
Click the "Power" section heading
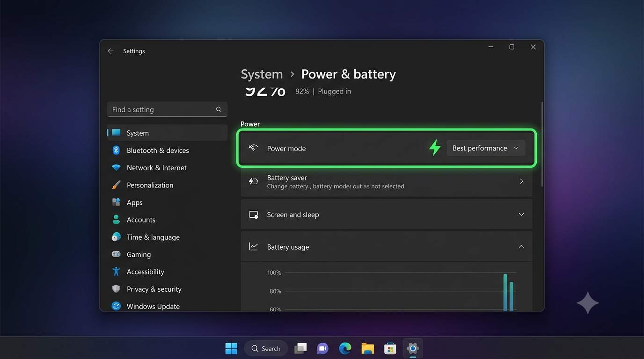[250, 124]
